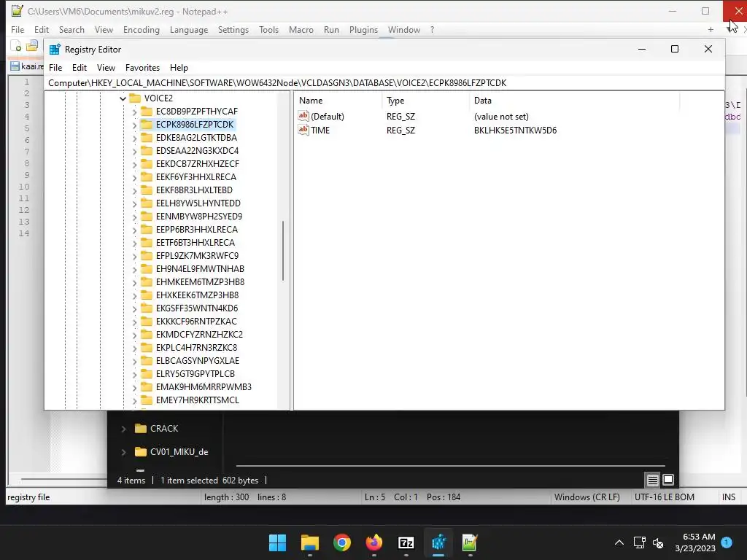747x560 pixels.
Task: Open Notepad++ Plugins menu
Action: (x=363, y=29)
